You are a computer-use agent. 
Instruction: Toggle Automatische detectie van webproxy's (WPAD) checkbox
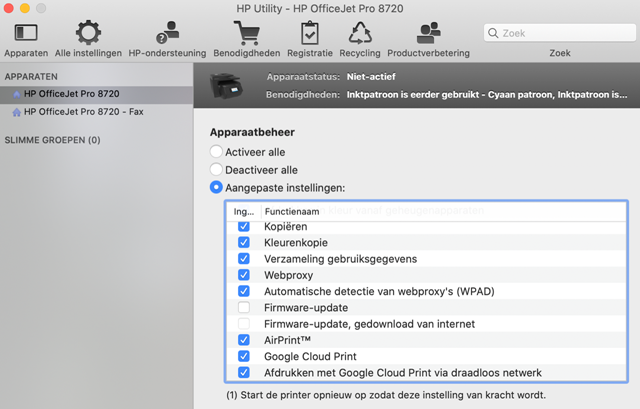pos(244,291)
